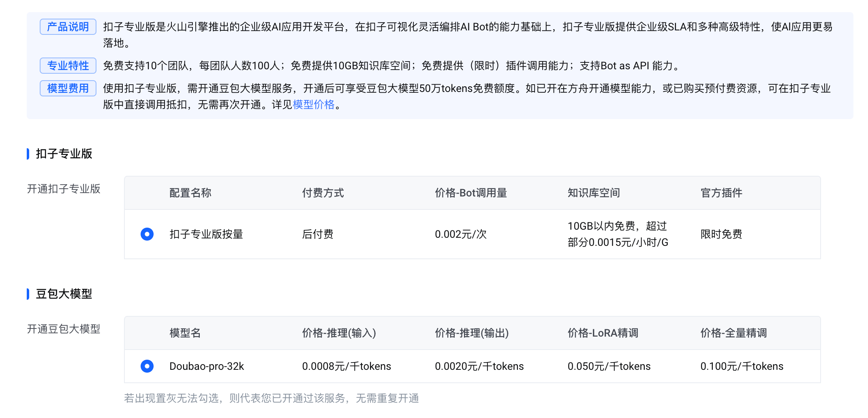Click the 扣子专业版按量 cell
This screenshot has height=418, width=868.
206,234
